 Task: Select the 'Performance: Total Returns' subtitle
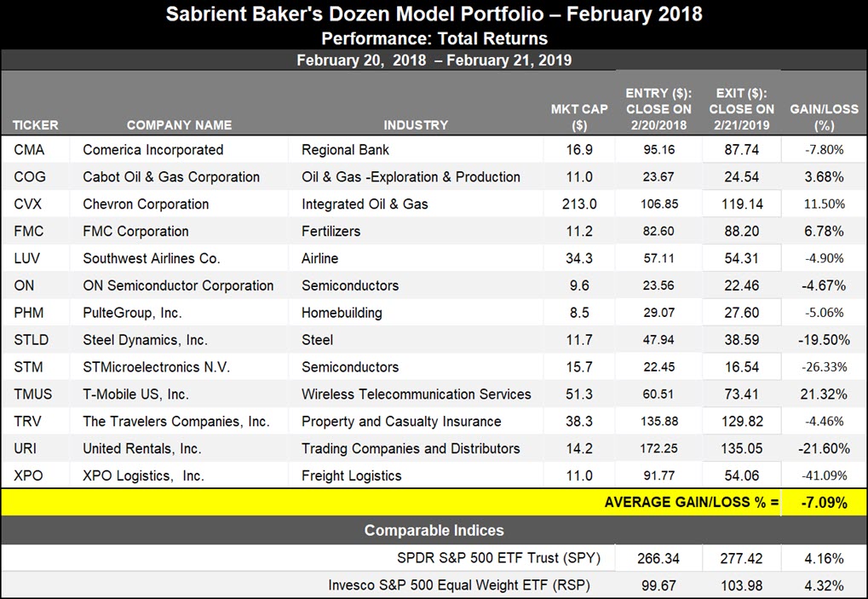434,38
